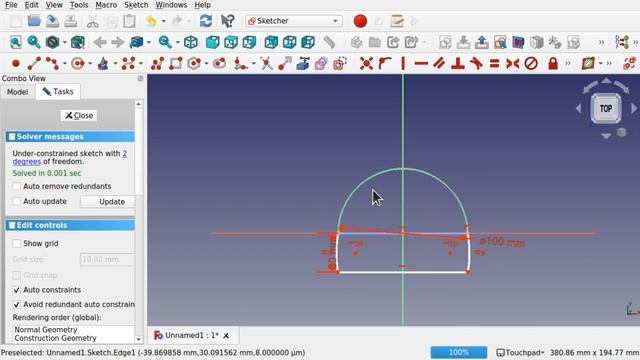
Task: Open the Arc tool dropdown arrow
Action: click(64, 64)
